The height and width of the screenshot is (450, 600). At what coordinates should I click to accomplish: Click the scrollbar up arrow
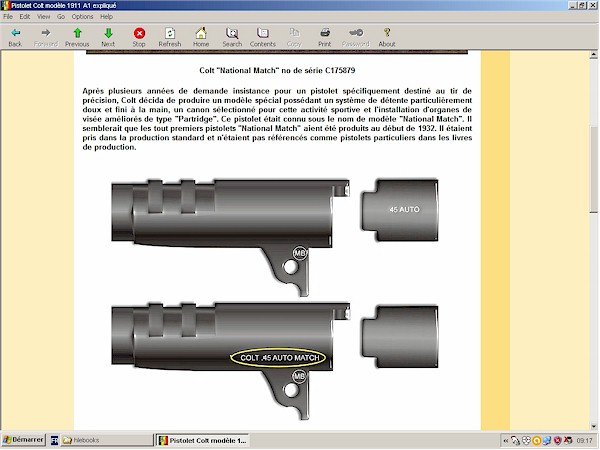point(593,55)
